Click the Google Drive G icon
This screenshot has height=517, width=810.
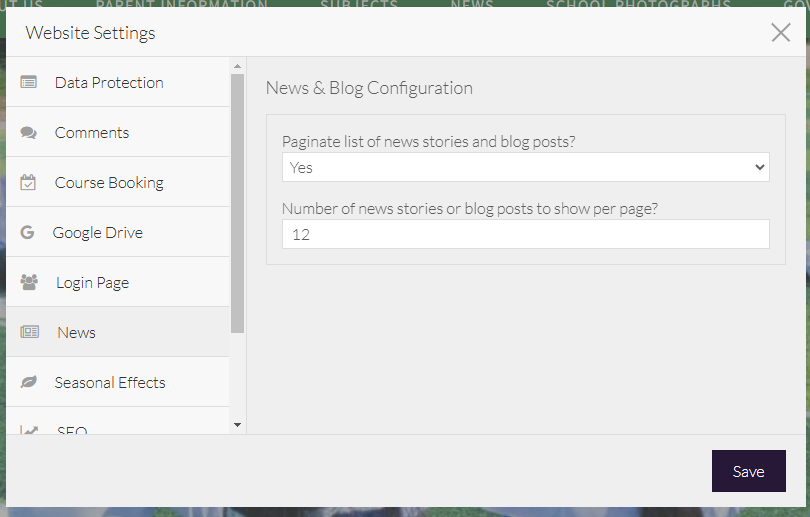[28, 232]
